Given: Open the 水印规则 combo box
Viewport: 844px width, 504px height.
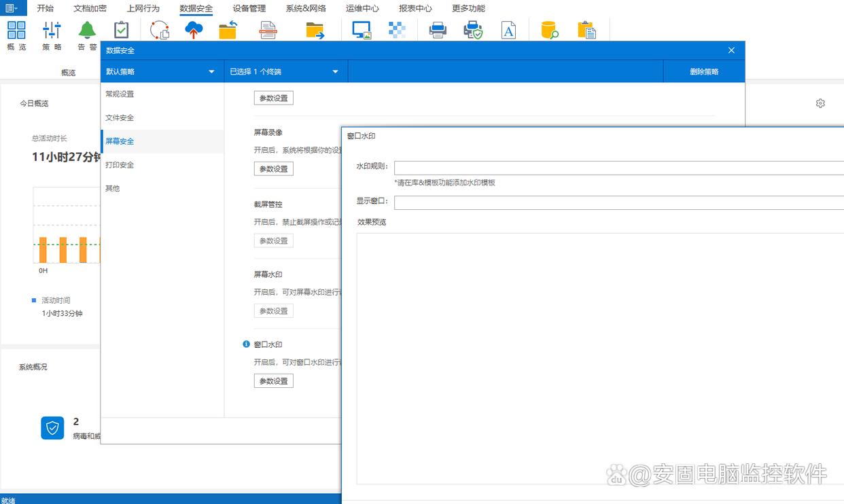Looking at the screenshot, I should click(x=618, y=168).
